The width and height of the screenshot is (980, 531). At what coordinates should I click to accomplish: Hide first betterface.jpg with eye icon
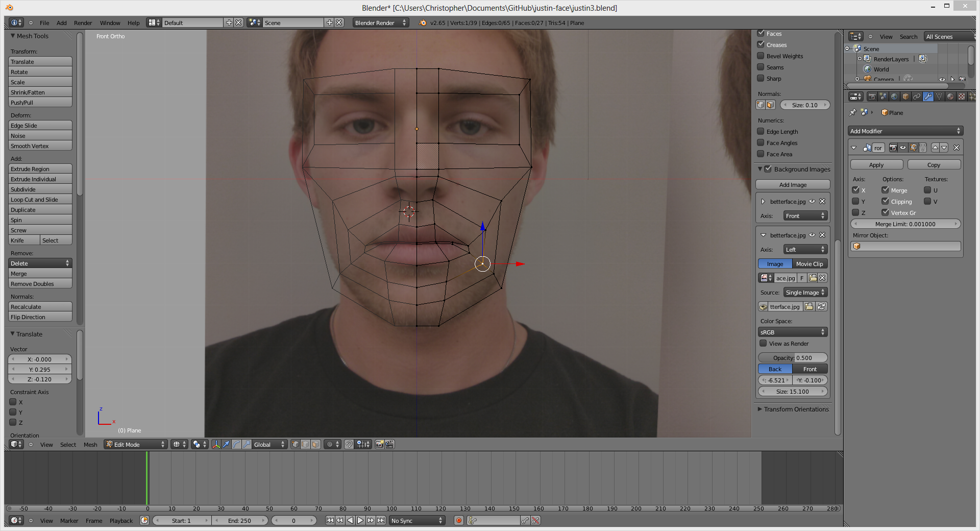coord(812,201)
